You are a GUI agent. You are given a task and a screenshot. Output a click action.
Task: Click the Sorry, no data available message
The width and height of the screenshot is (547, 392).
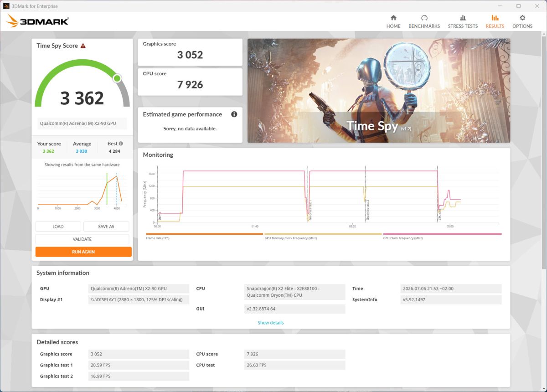190,129
